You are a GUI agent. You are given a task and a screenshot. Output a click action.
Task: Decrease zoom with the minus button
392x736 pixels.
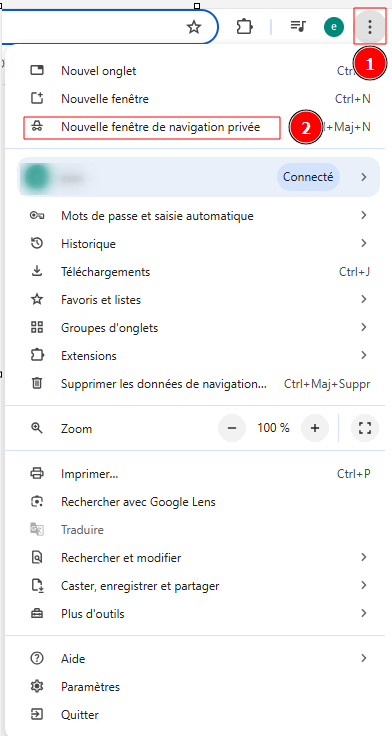coord(232,428)
